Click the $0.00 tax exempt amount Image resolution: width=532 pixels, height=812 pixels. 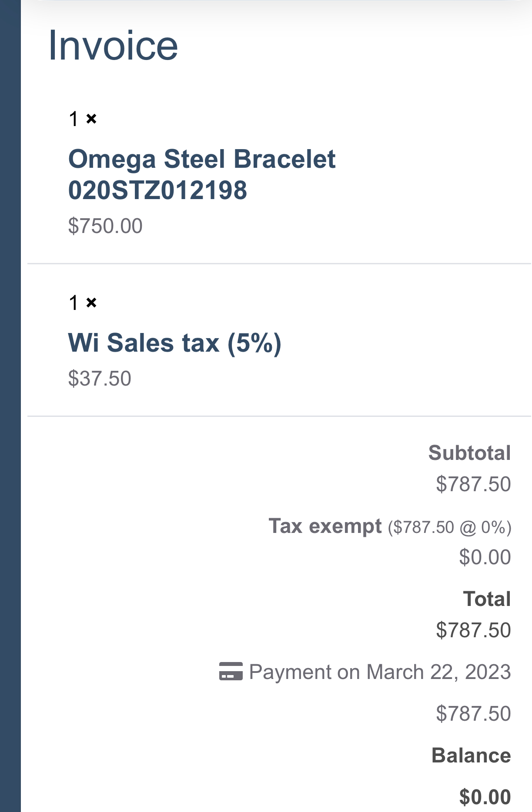point(485,557)
